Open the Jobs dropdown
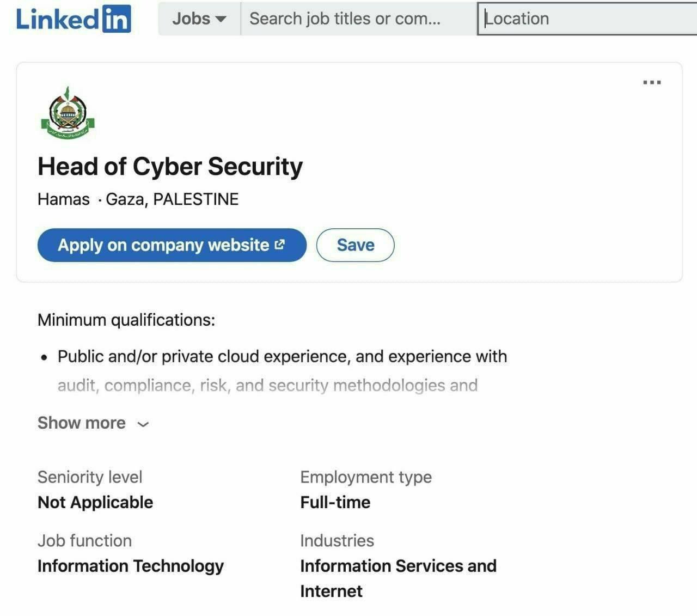697x616 pixels. pyautogui.click(x=199, y=19)
